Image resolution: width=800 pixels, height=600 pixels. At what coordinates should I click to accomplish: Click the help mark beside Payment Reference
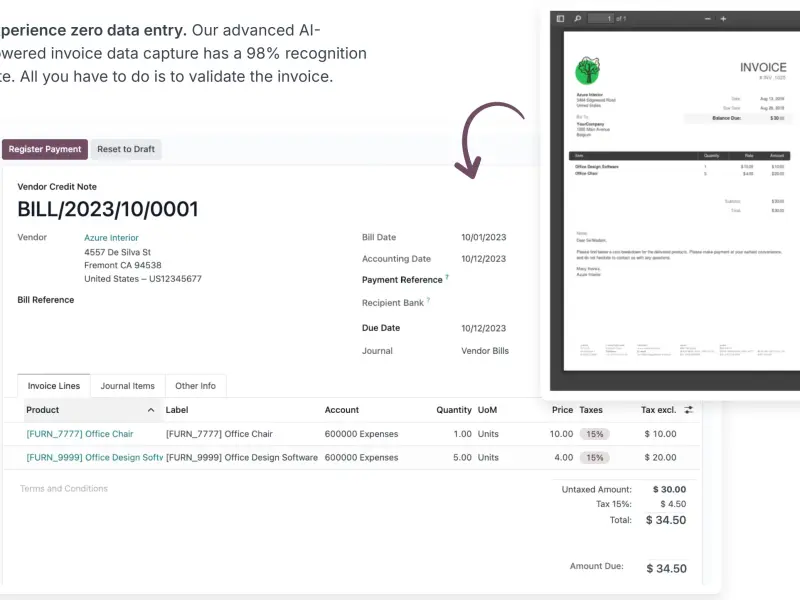[x=447, y=277]
